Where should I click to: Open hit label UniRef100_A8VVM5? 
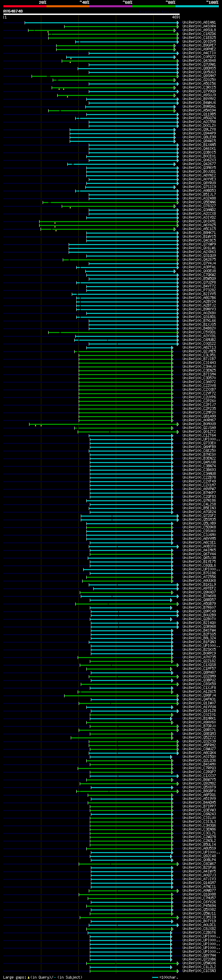point(199,538)
